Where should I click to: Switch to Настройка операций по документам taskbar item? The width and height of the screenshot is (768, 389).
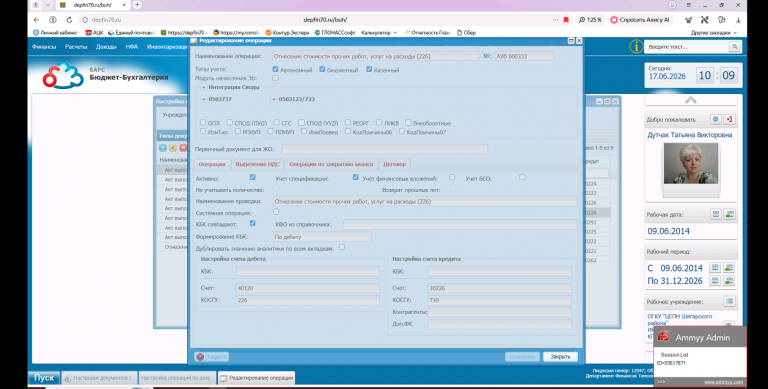click(x=177, y=378)
